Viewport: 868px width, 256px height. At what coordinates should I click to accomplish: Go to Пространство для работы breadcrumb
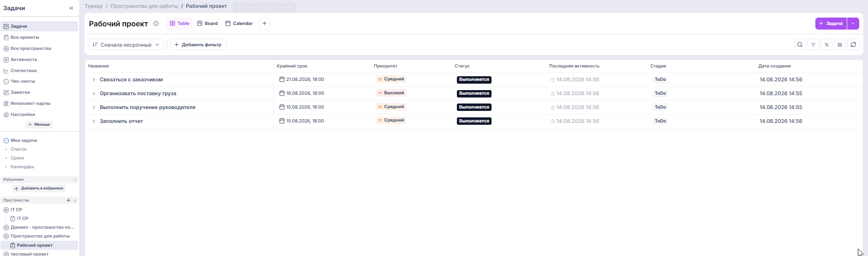[x=144, y=6]
